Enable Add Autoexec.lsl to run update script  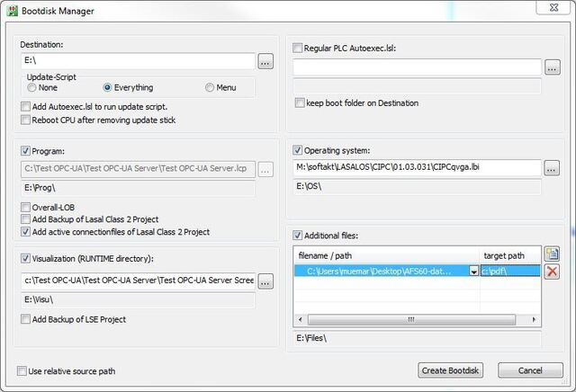[25, 107]
